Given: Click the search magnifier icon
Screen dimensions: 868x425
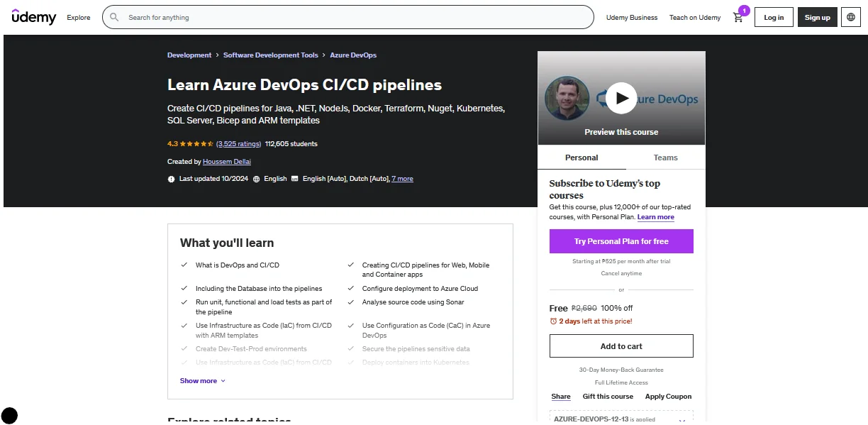Looking at the screenshot, I should point(114,17).
